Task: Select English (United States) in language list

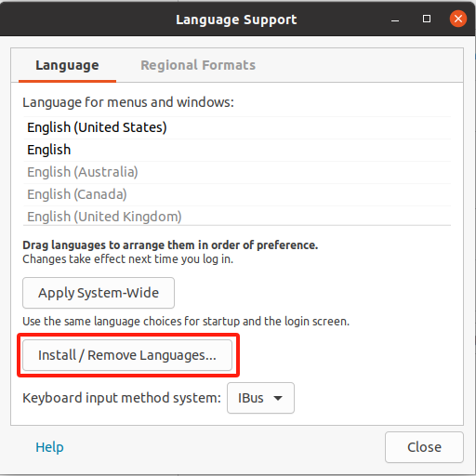Action: 237,127
